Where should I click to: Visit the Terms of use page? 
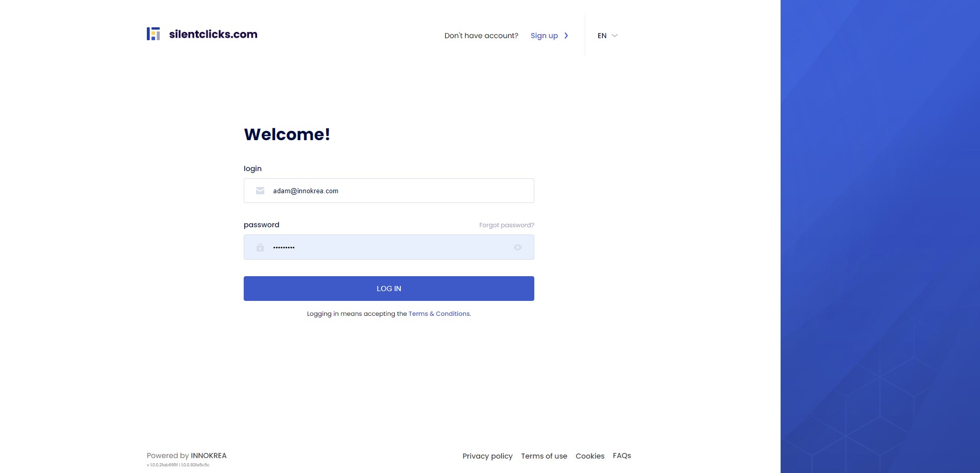[x=544, y=456]
